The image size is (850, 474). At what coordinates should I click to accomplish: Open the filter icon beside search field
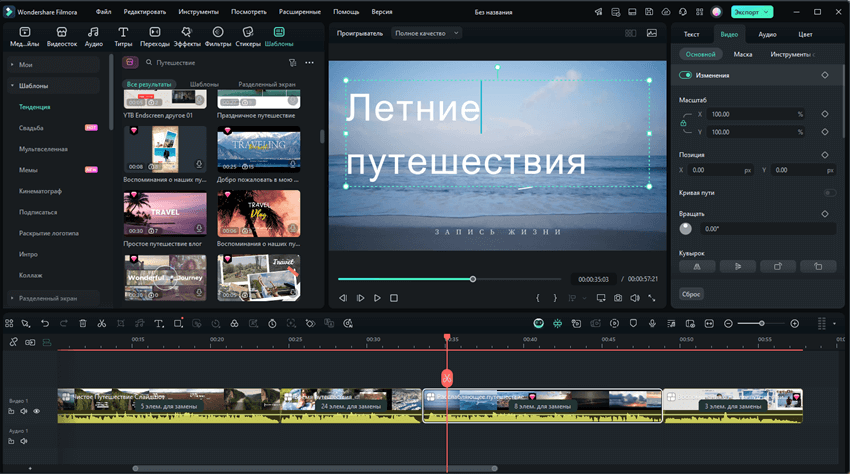293,63
